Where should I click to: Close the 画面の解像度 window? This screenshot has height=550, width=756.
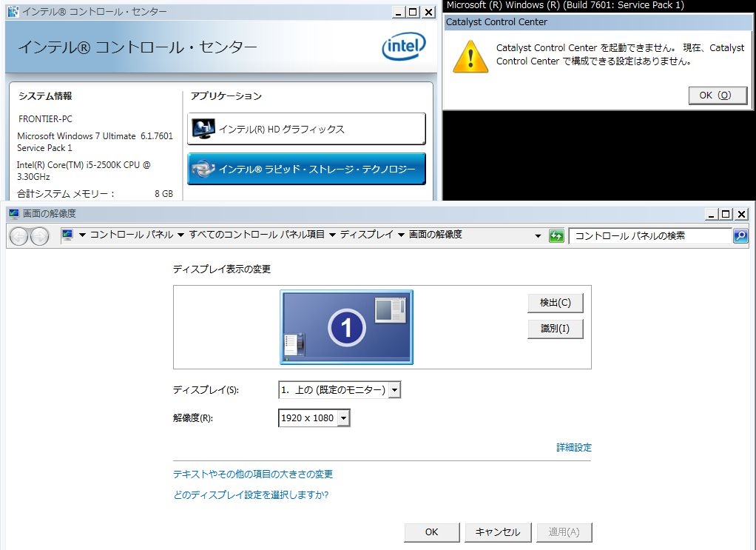tap(741, 214)
